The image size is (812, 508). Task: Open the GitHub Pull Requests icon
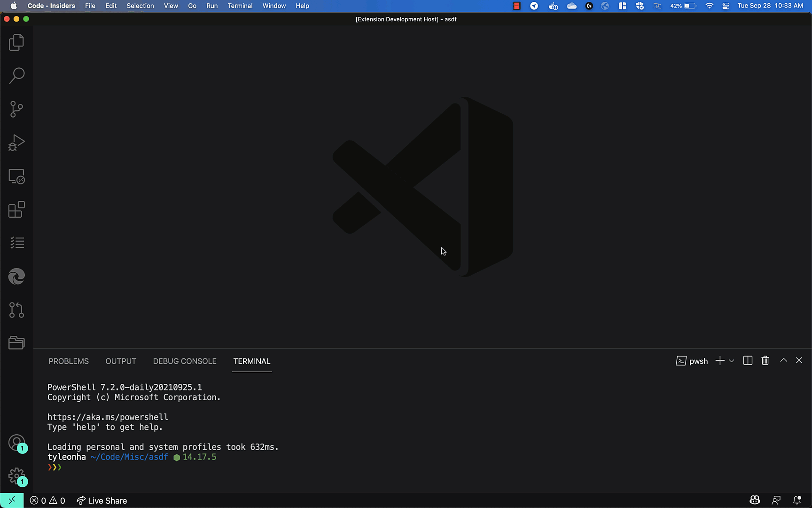[16, 310]
